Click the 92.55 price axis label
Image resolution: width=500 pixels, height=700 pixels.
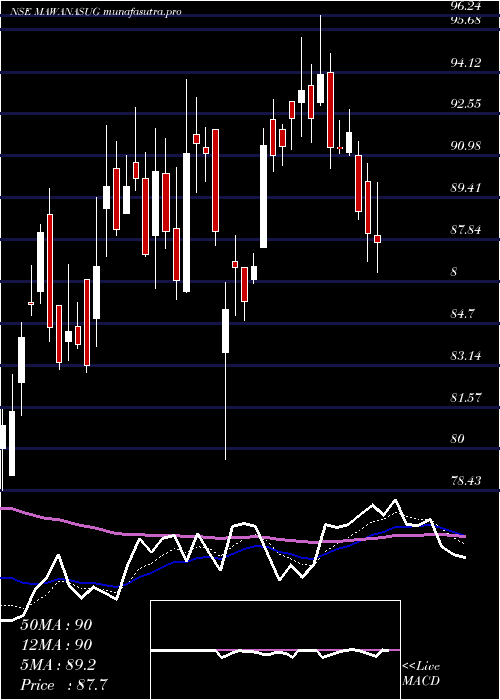tap(465, 104)
